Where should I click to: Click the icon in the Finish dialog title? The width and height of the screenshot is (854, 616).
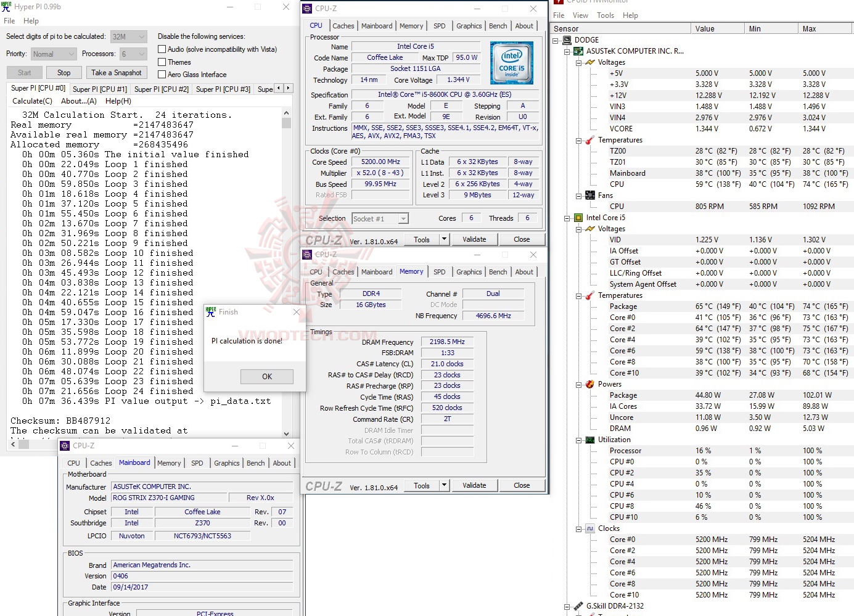(211, 311)
